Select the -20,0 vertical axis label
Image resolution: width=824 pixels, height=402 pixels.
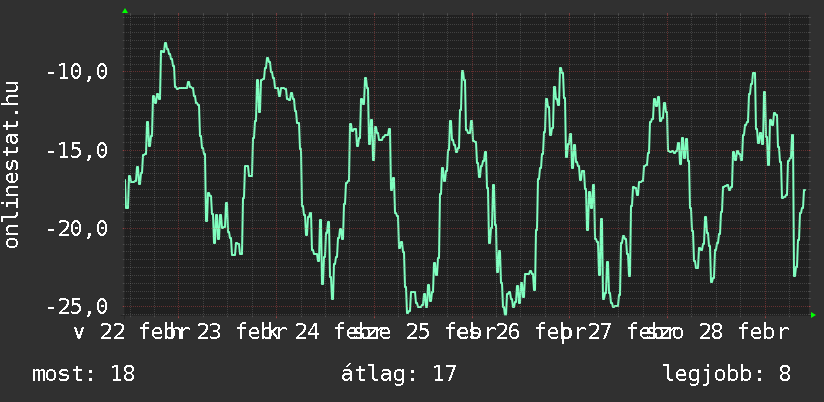(78, 229)
